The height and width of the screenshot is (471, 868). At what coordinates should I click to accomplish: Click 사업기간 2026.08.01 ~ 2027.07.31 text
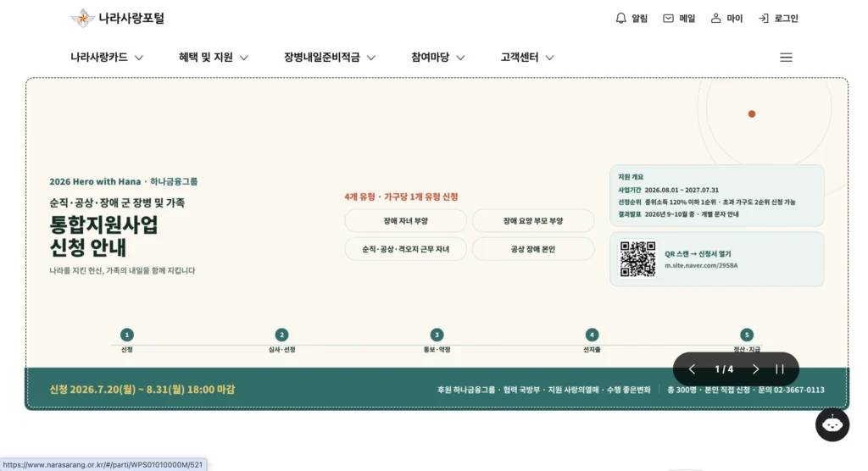pyautogui.click(x=668, y=190)
